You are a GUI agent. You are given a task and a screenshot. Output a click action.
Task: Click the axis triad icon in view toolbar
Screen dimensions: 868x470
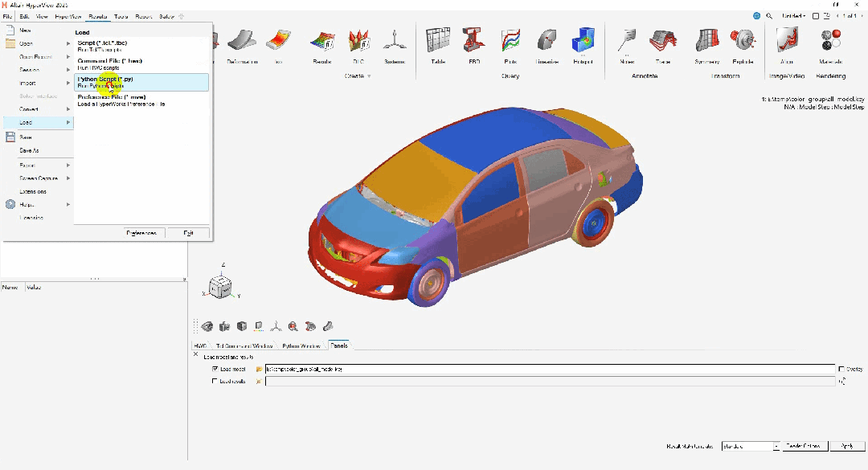click(x=276, y=326)
